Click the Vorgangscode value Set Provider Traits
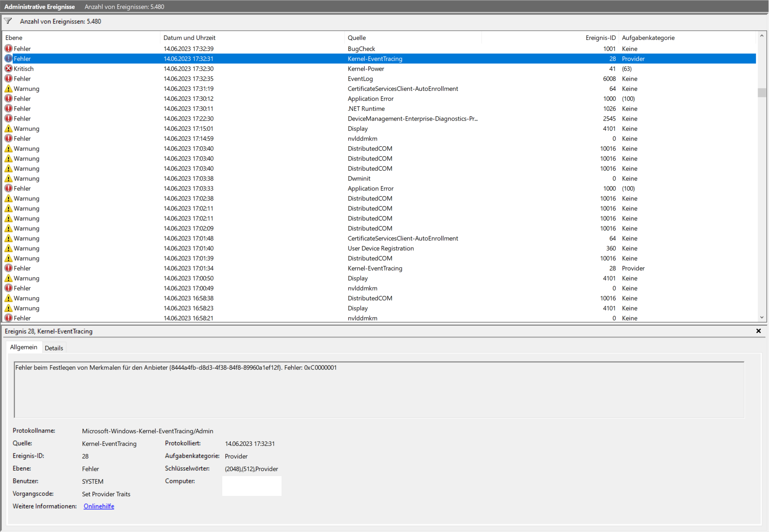Viewport: 769px width, 532px height. (106, 494)
